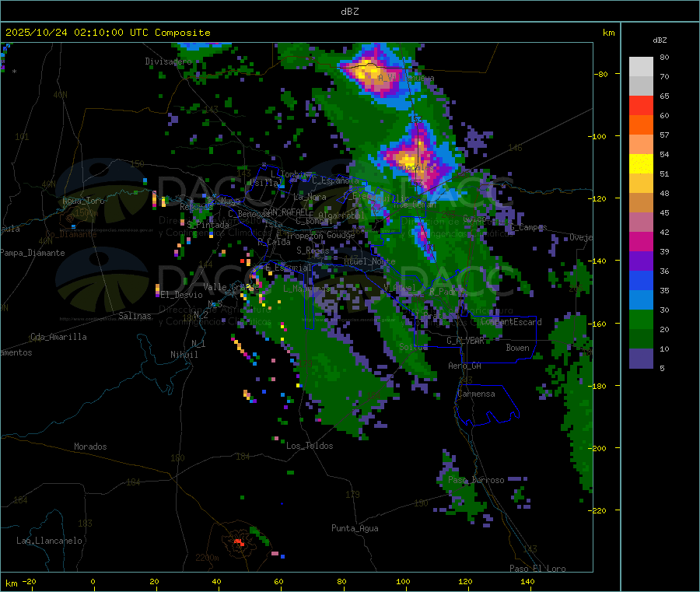The width and height of the screenshot is (700, 592).
Task: Click the 'Carmensa' location label
Action: coord(476,394)
